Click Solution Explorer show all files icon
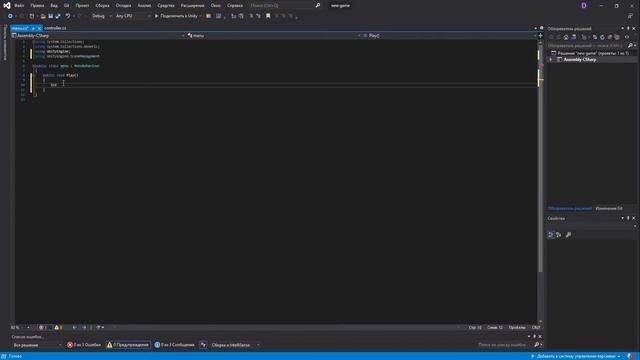The height and width of the screenshot is (360, 640). [617, 37]
